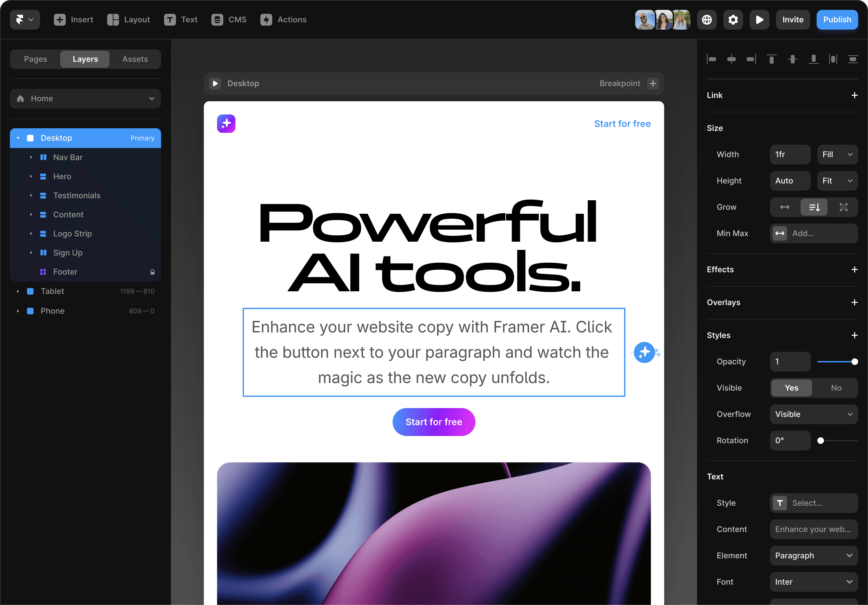Image resolution: width=868 pixels, height=605 pixels.
Task: Click the align left icon in the properties panel
Action: coord(712,59)
